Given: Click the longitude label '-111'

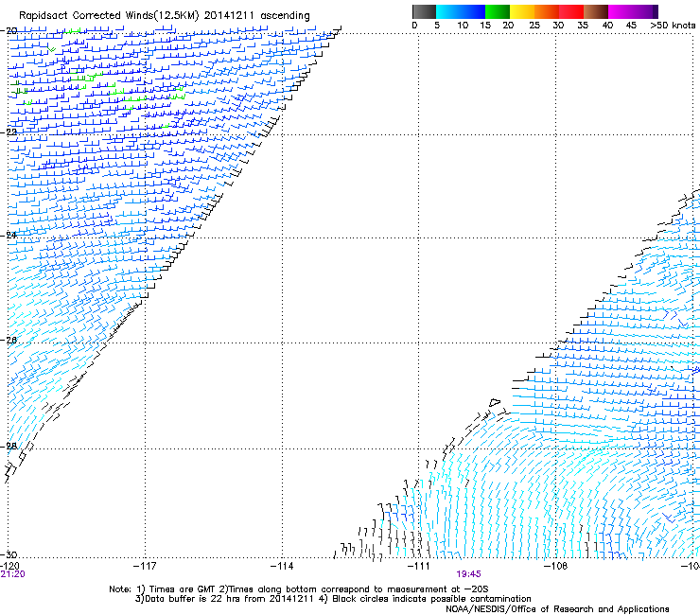Looking at the screenshot, I should coord(419,567).
